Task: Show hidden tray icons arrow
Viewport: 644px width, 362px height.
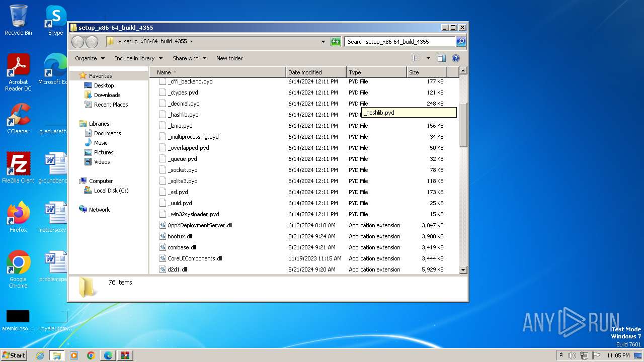Action: [x=561, y=355]
